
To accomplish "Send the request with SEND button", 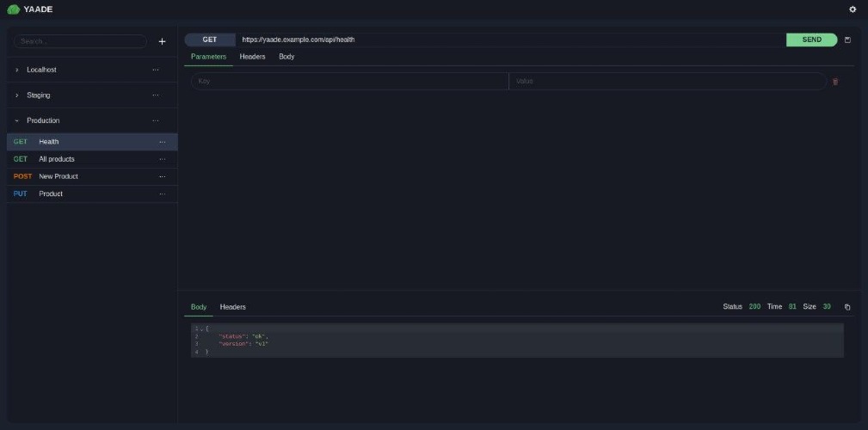I will pyautogui.click(x=811, y=40).
